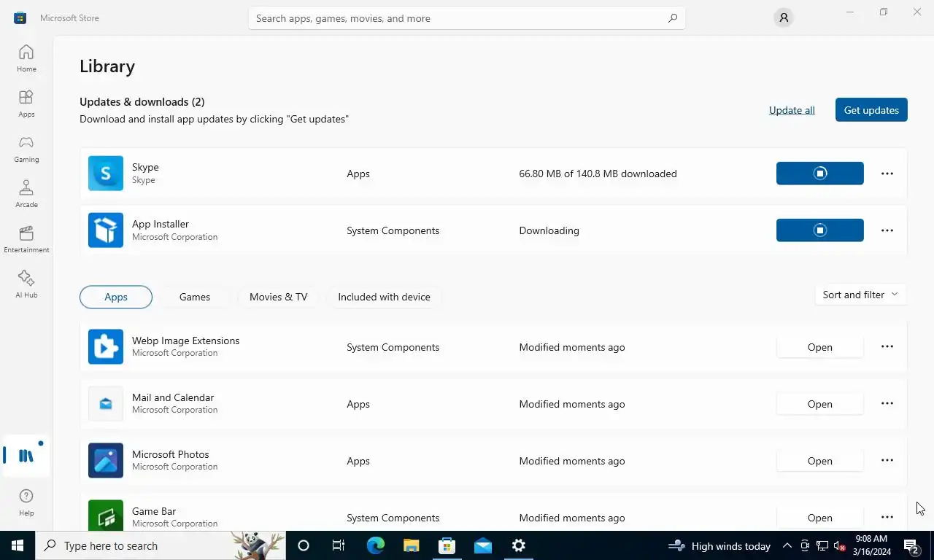
Task: Open Mail and Calendar app
Action: (820, 404)
